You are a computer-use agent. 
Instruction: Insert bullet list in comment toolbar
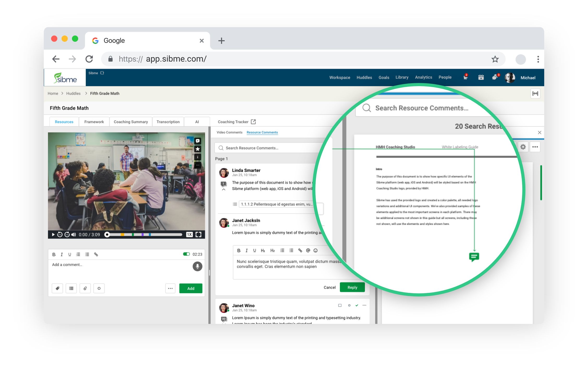pos(87,254)
